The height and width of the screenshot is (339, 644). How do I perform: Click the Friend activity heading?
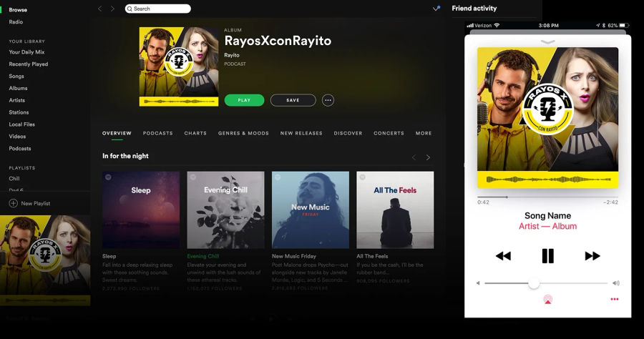(x=474, y=8)
